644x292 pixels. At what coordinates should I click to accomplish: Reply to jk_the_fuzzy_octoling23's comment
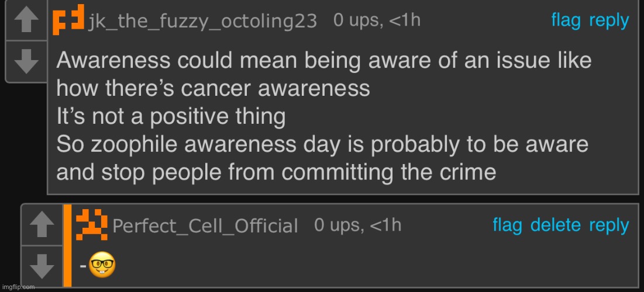[x=608, y=20]
